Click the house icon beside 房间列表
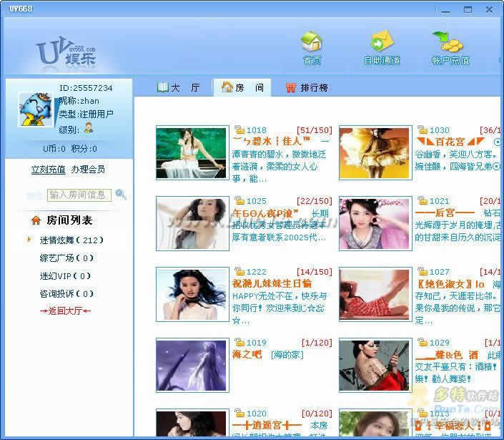Image resolution: width=504 pixels, height=440 pixels. 36,220
